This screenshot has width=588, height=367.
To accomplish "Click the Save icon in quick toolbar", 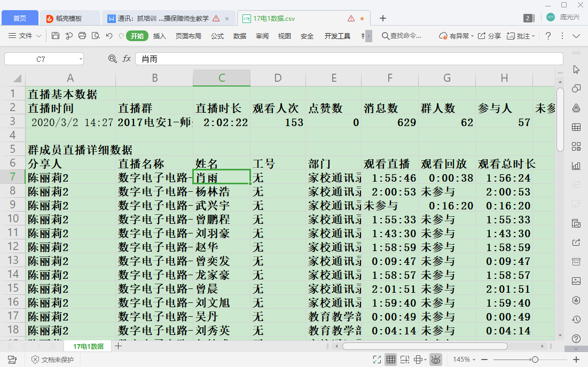I will coord(56,36).
